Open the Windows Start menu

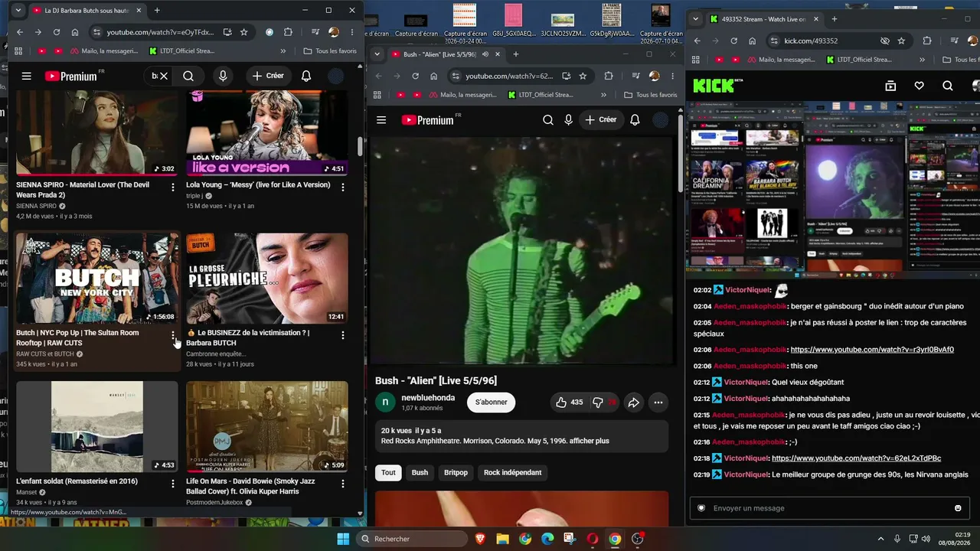click(x=343, y=539)
